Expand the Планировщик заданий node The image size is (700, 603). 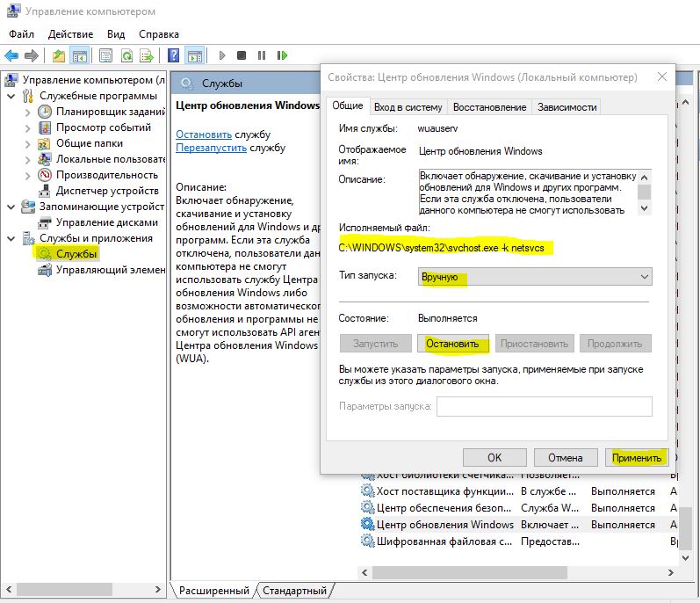coord(28,113)
